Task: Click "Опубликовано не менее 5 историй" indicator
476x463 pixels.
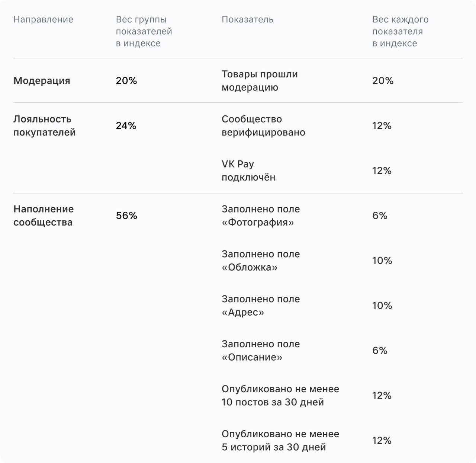Action: point(280,441)
